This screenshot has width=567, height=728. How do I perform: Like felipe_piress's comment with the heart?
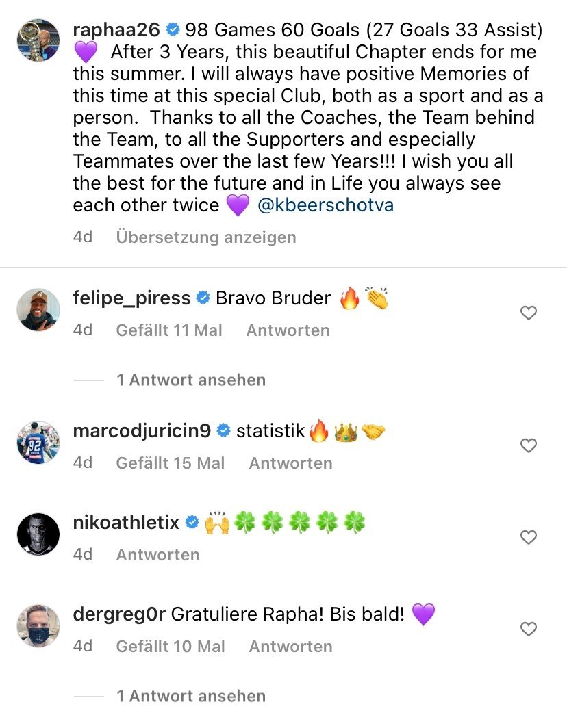pos(529,313)
